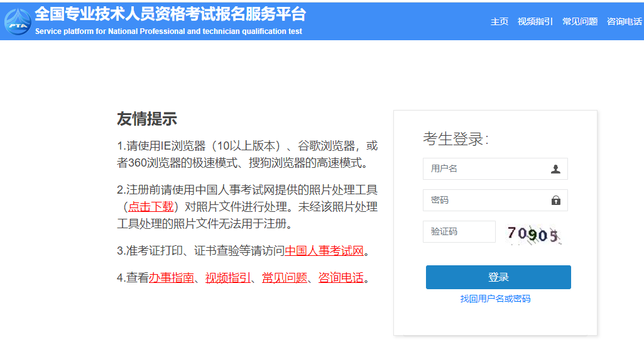The image size is (644, 342).
Task: Click the 点击下载 photo tool link
Action: click(151, 206)
